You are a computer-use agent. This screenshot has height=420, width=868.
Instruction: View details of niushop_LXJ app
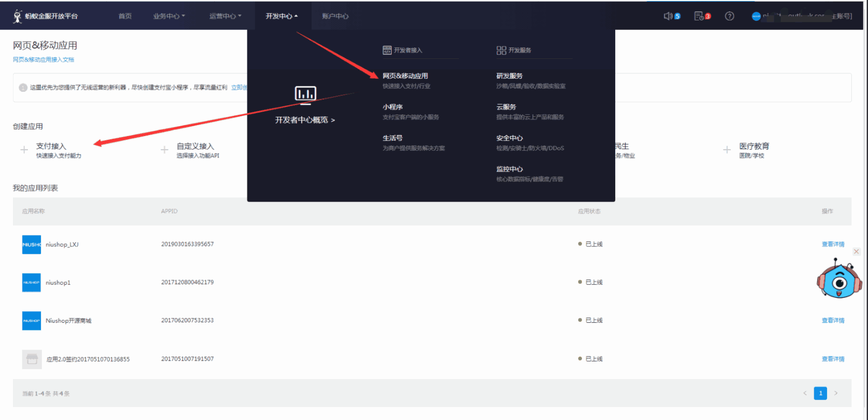pos(833,244)
